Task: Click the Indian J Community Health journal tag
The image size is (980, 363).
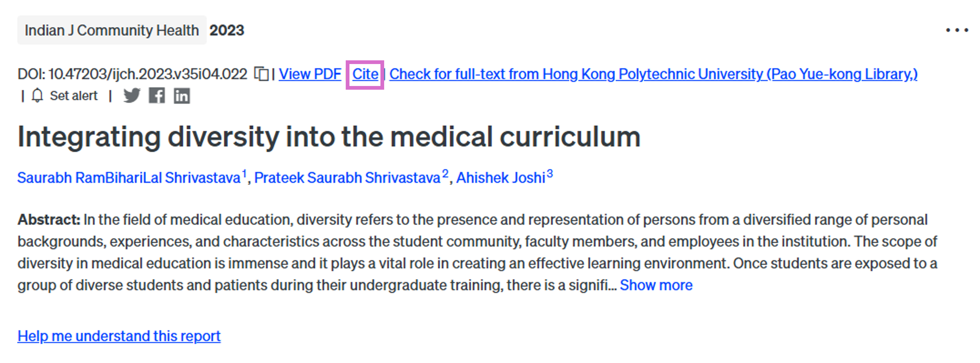Action: coord(112,30)
